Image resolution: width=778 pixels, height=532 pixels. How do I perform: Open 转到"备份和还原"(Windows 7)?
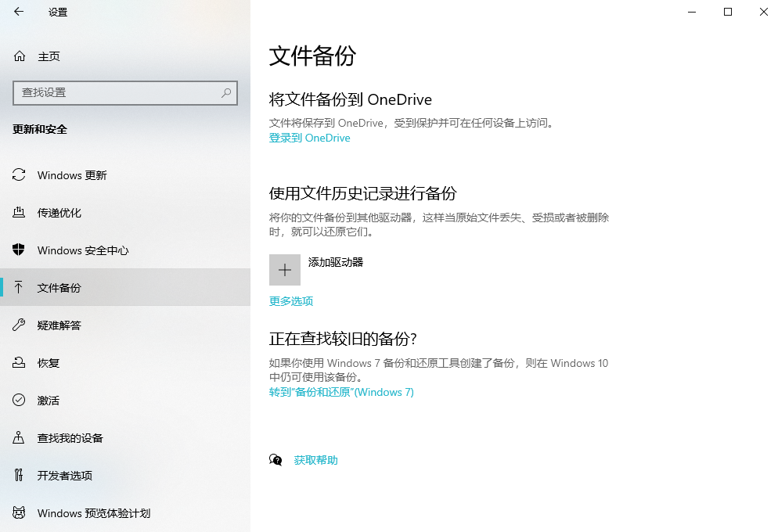pos(340,392)
